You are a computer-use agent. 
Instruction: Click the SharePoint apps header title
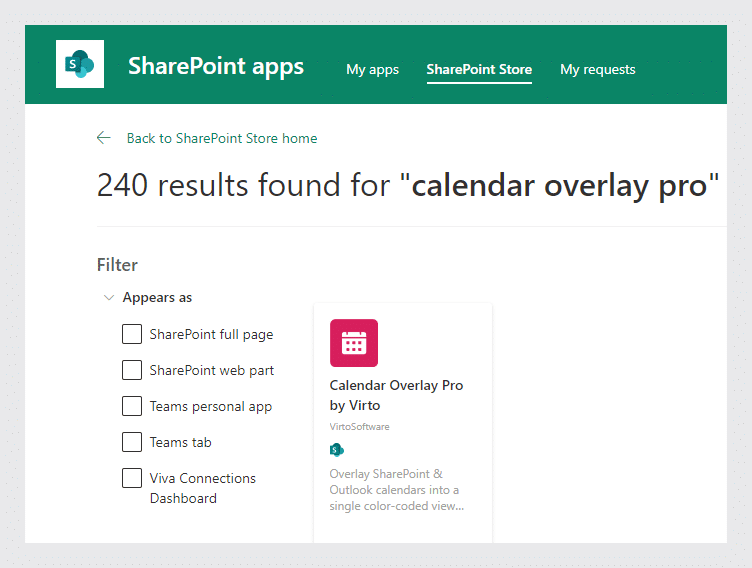point(216,66)
